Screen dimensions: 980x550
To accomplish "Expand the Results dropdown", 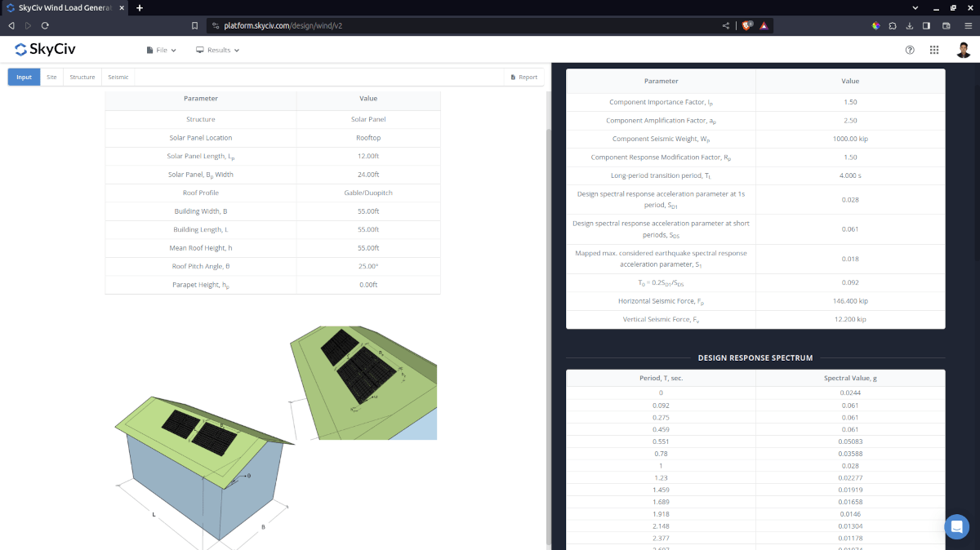I will [x=216, y=49].
